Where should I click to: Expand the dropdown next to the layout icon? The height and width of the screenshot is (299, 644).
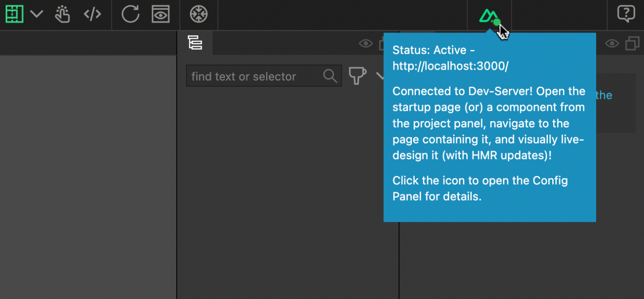pos(37,14)
